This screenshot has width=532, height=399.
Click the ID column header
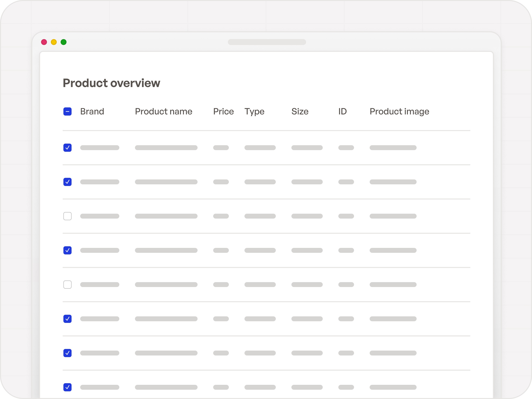tap(342, 111)
